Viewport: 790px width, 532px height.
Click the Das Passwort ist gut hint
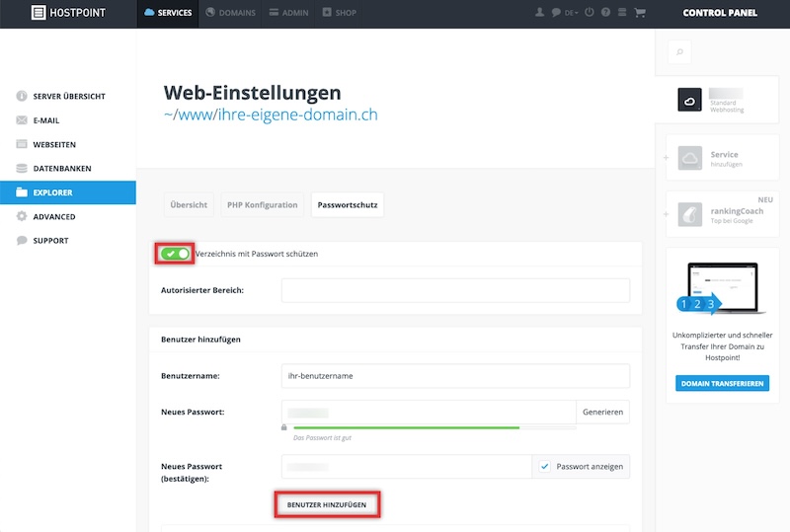pos(322,438)
